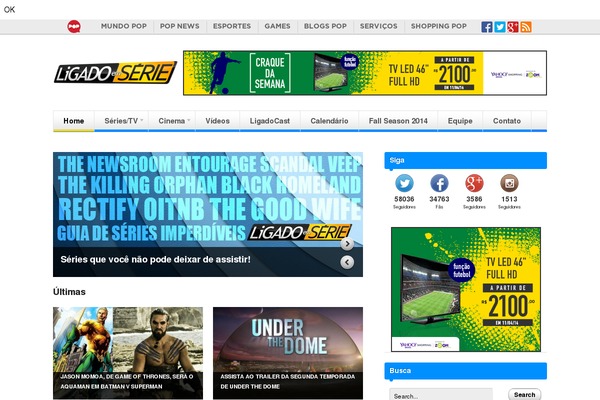600x400 pixels.
Task: Open the Calendário tab
Action: point(329,121)
